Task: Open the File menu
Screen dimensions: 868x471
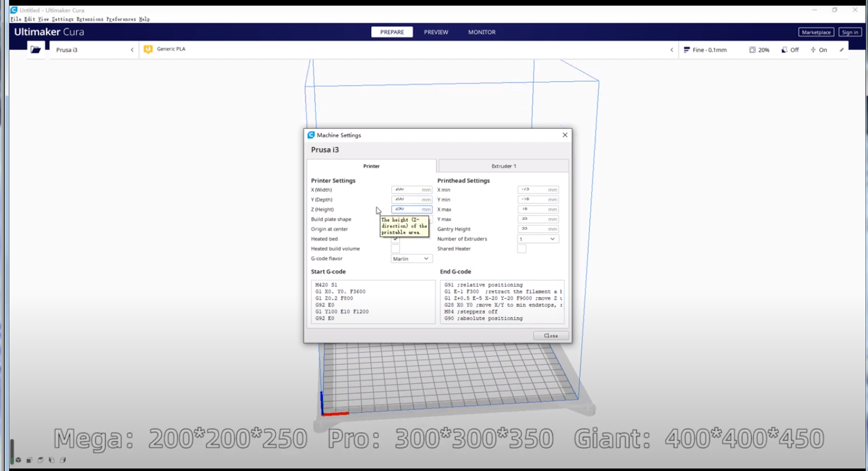Action: (16, 19)
